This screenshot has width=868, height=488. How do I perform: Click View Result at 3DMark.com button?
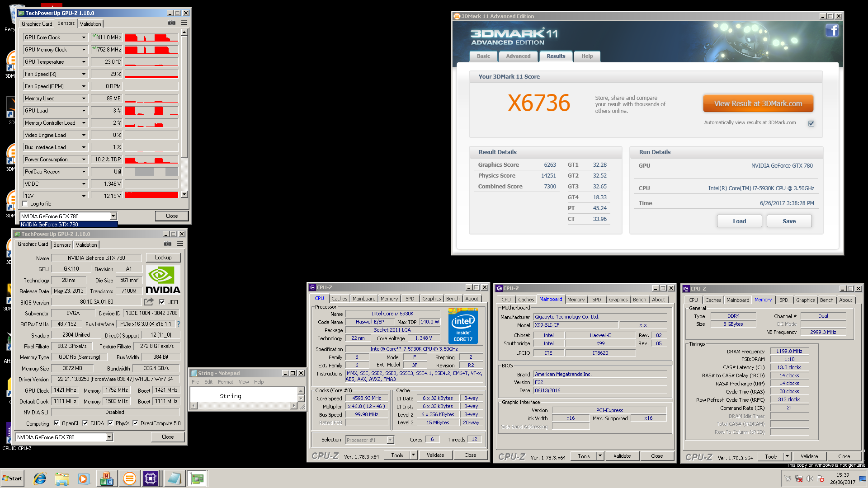tap(758, 103)
